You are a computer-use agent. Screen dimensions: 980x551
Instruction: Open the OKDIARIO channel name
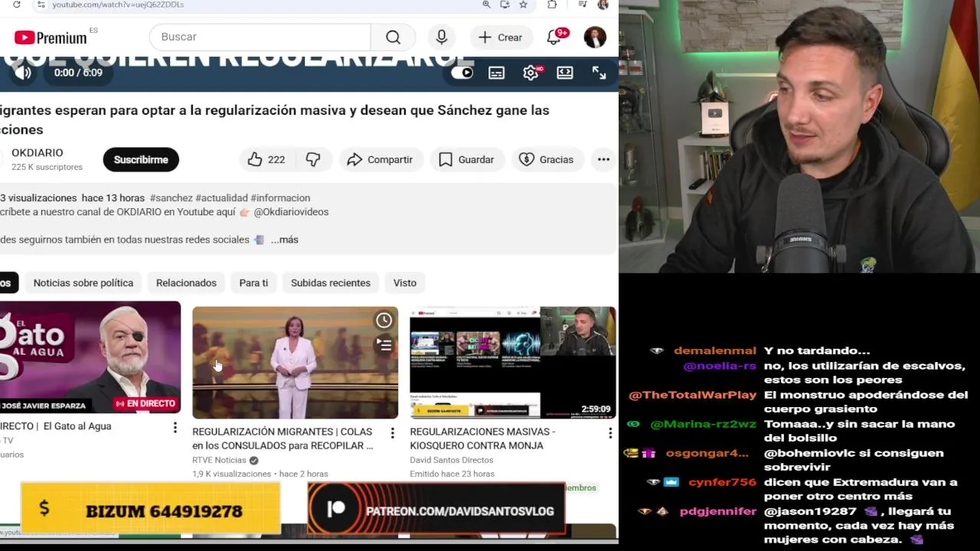pos(38,153)
